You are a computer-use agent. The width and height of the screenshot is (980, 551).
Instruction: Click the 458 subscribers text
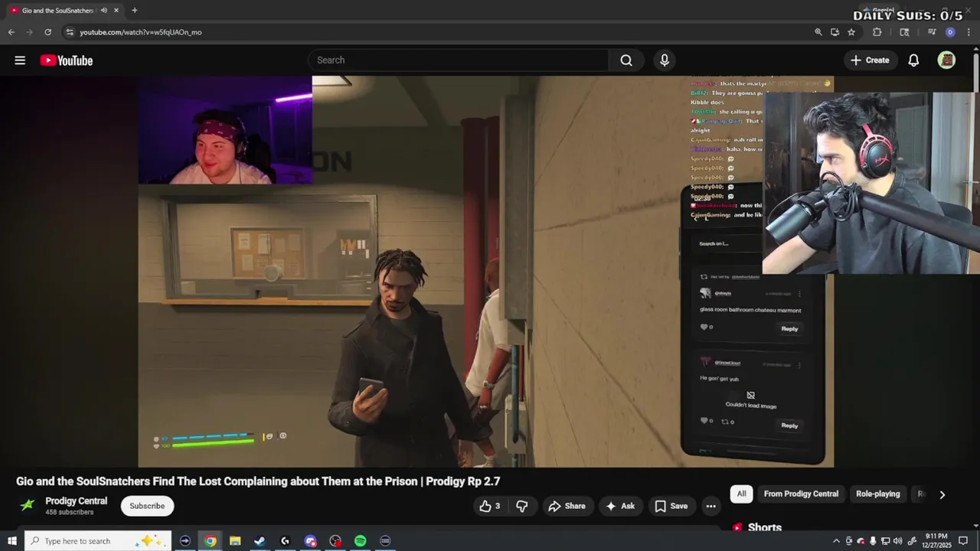tap(69, 512)
